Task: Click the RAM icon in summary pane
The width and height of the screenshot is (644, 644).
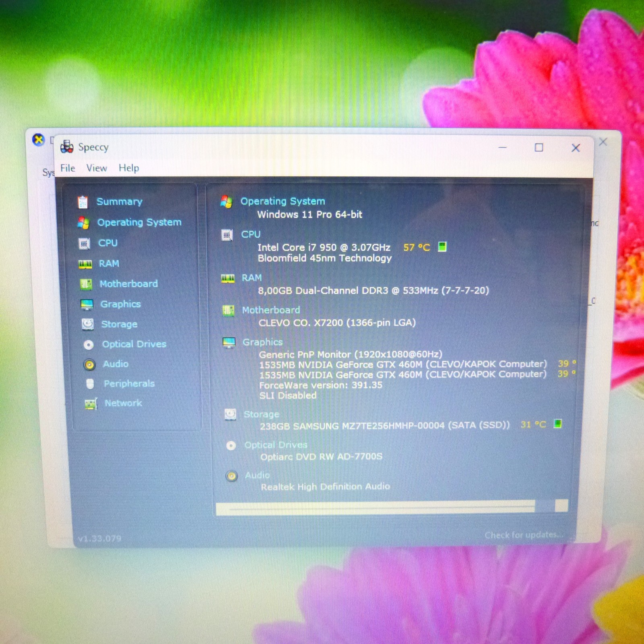Action: (x=228, y=279)
